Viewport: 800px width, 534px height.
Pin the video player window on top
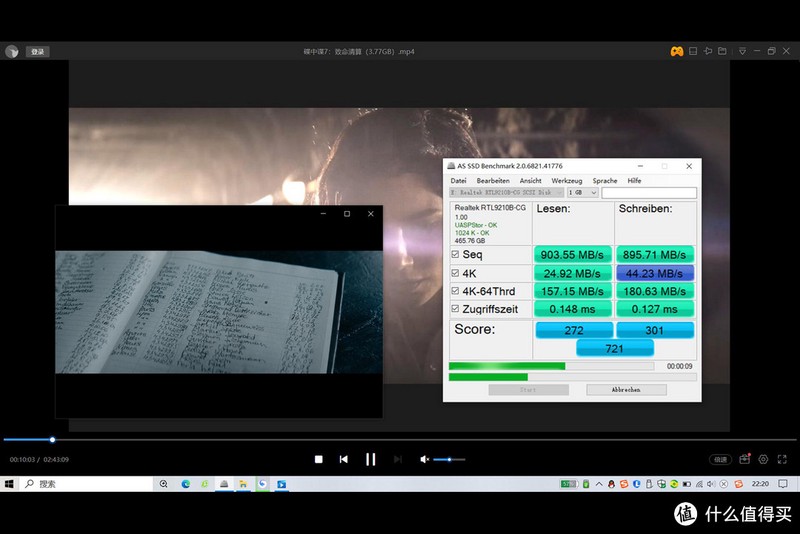(708, 52)
